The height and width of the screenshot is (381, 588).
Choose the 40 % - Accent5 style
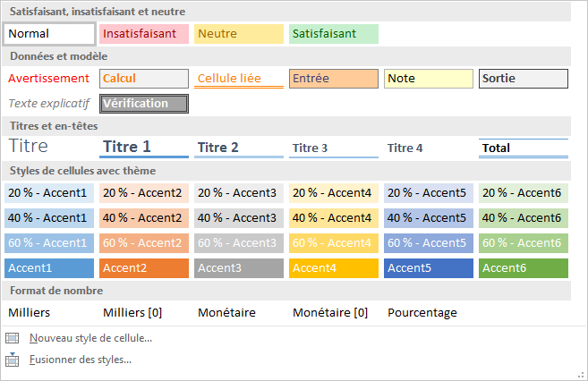click(x=429, y=217)
